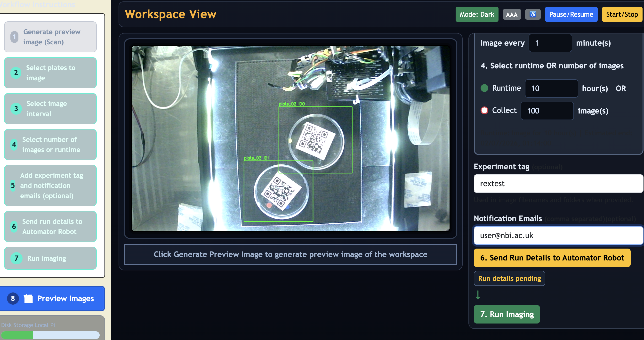Click the Experiment tag label
The image size is (644, 340).
(x=501, y=167)
